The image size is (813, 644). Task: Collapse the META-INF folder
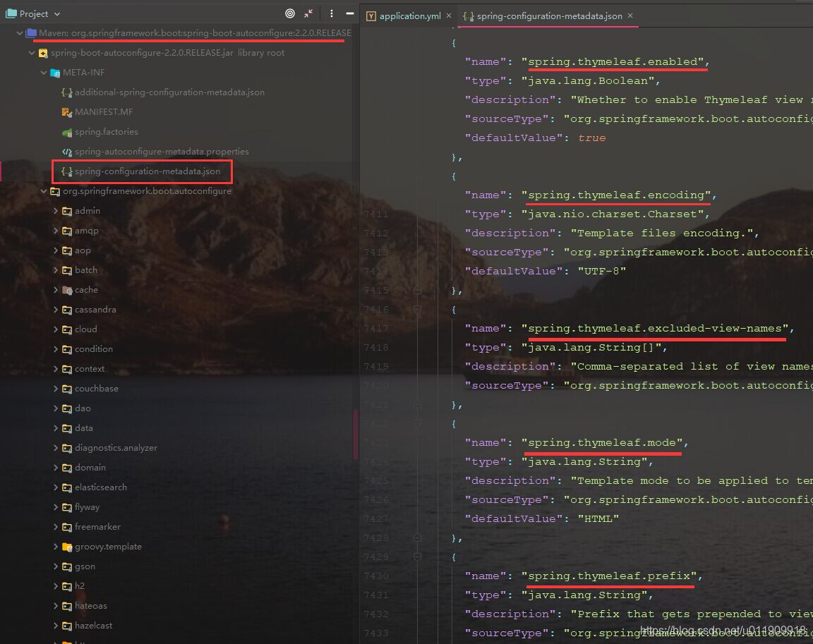[x=44, y=73]
